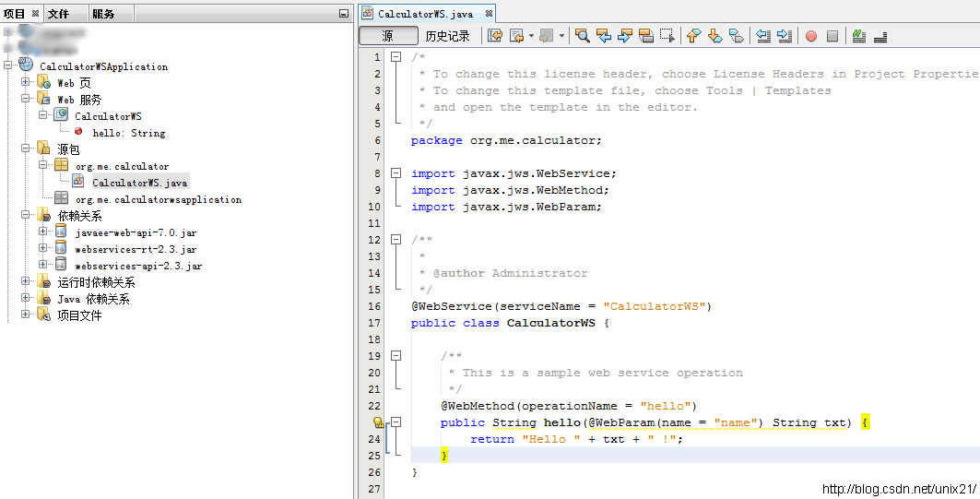Open the Forward history dropdown arrow
980x499 pixels.
tap(561, 36)
